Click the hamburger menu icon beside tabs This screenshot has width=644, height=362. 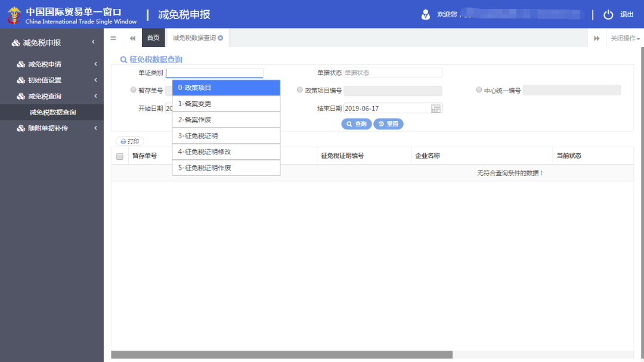pos(113,37)
